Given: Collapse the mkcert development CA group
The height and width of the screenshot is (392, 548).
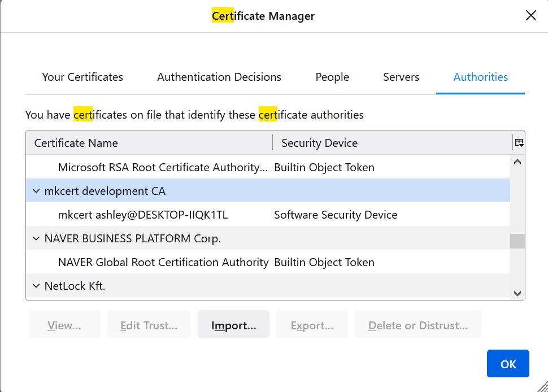Looking at the screenshot, I should [36, 191].
